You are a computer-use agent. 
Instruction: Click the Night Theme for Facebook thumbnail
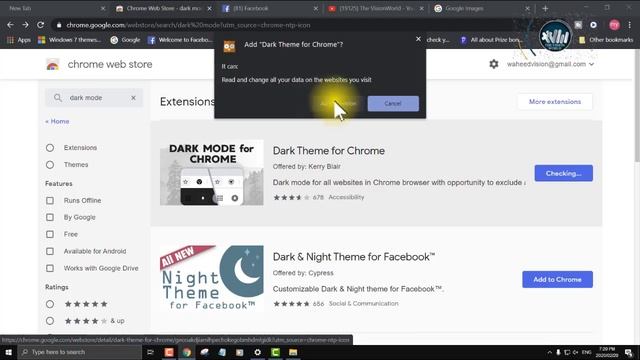(211, 278)
